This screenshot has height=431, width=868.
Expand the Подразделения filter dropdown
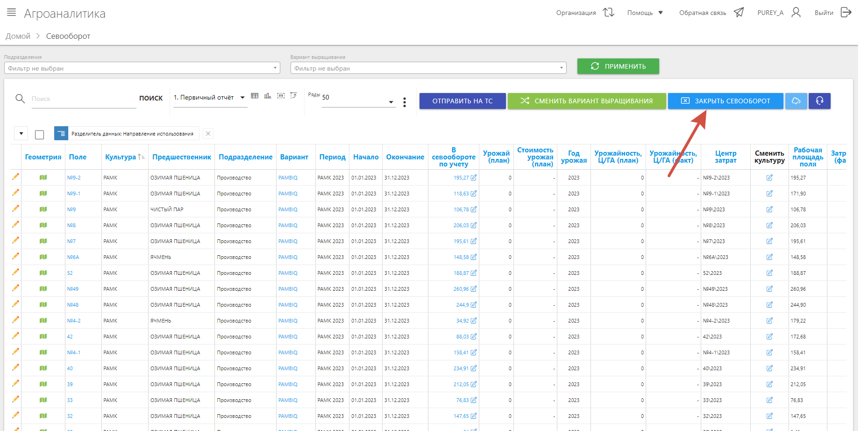click(x=142, y=68)
